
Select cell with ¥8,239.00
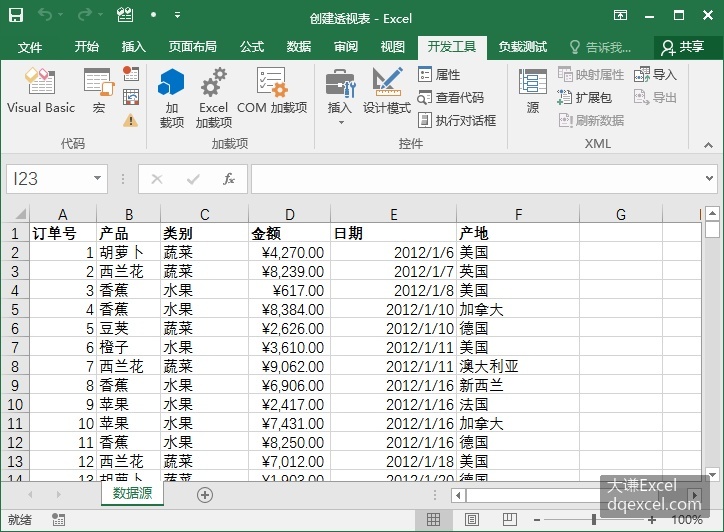tap(290, 272)
